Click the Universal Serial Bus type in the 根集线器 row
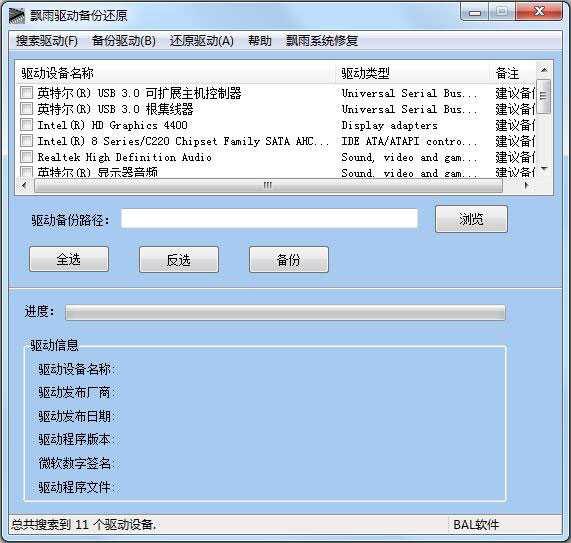 tap(409, 109)
